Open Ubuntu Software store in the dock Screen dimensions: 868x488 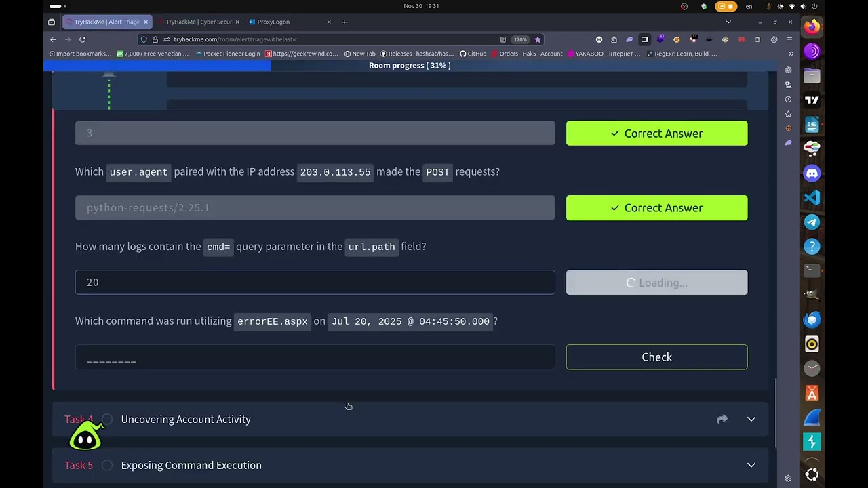coord(812,392)
